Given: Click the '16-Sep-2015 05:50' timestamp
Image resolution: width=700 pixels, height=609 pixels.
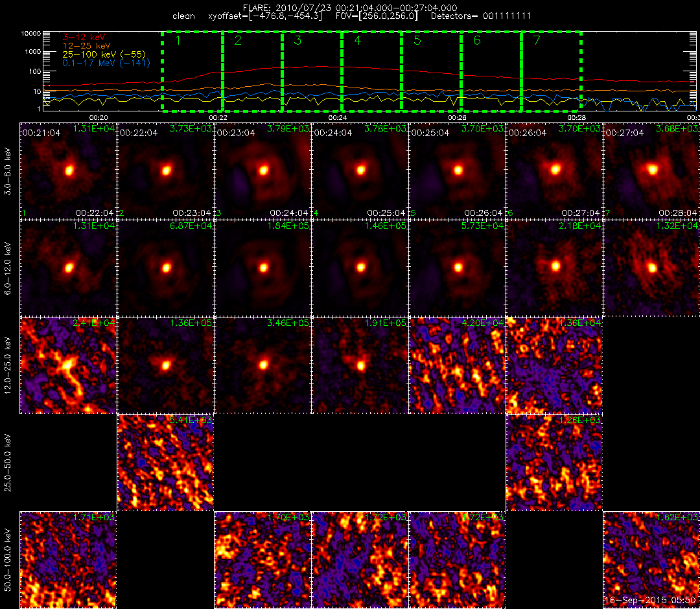Looking at the screenshot, I should [650, 601].
